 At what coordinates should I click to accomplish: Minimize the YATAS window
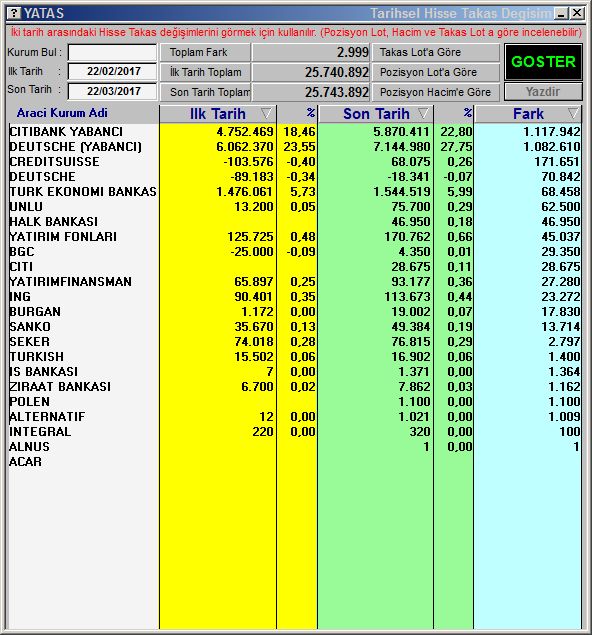(562, 13)
